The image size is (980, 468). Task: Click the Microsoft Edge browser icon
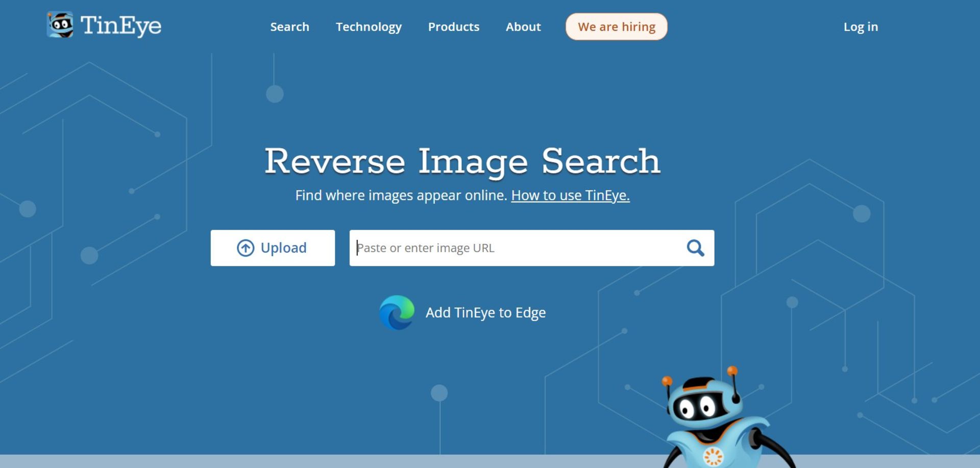click(x=398, y=312)
